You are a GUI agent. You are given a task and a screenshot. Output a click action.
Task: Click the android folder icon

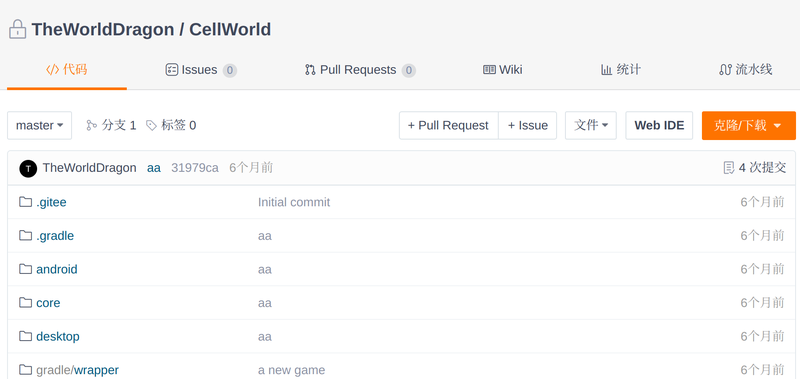(x=26, y=269)
